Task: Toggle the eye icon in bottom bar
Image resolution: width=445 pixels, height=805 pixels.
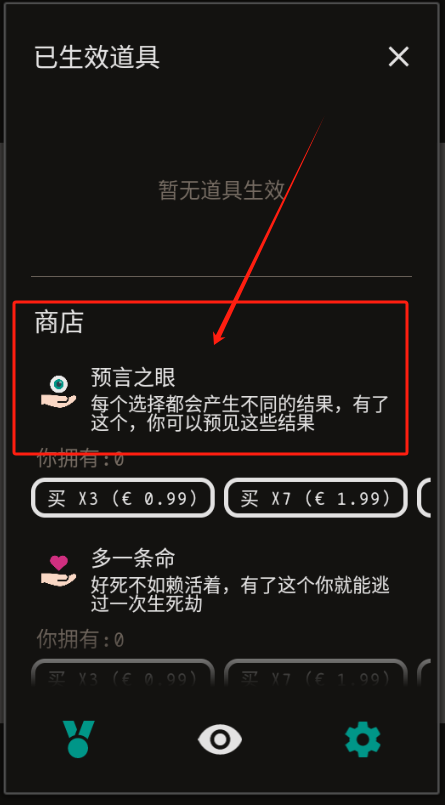Action: click(220, 739)
